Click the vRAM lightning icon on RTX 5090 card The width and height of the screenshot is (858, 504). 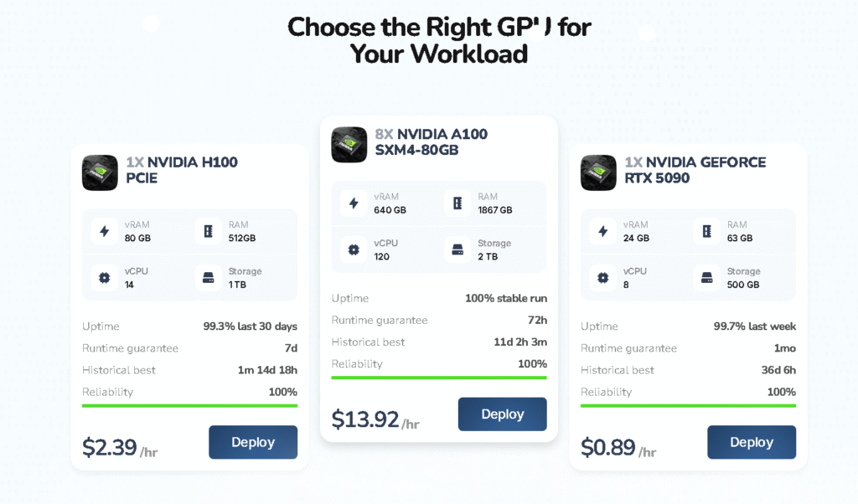603,231
